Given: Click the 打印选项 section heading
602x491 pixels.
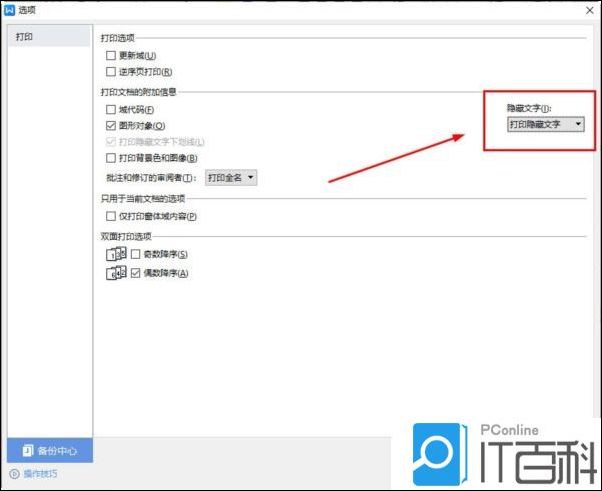Looking at the screenshot, I should 117,38.
